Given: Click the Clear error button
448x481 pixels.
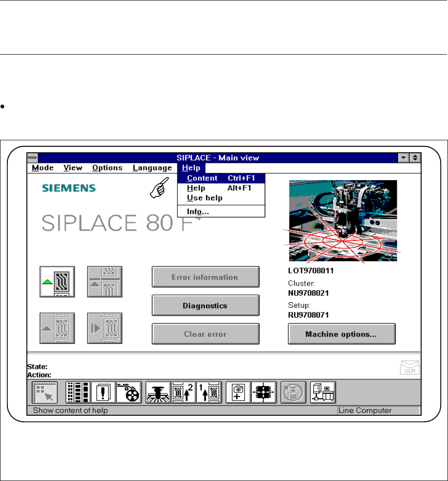Looking at the screenshot, I should [x=206, y=334].
